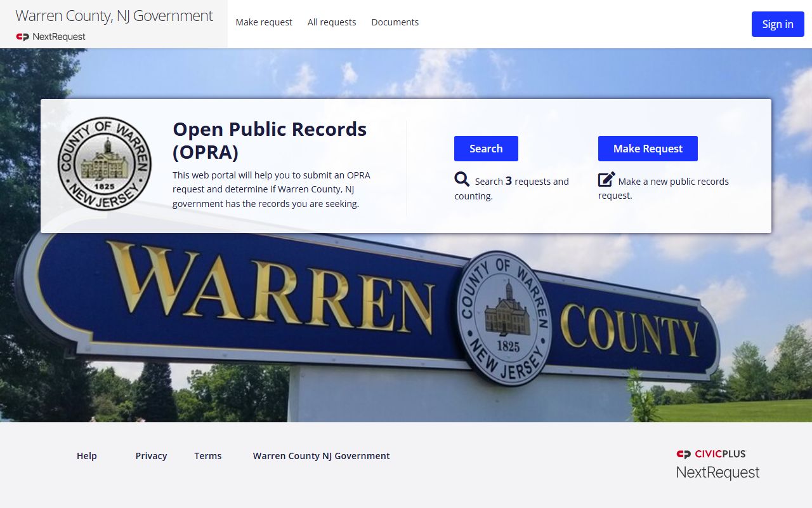The image size is (812, 508).
Task: Click the County of Warren seal logo
Action: pos(105,163)
